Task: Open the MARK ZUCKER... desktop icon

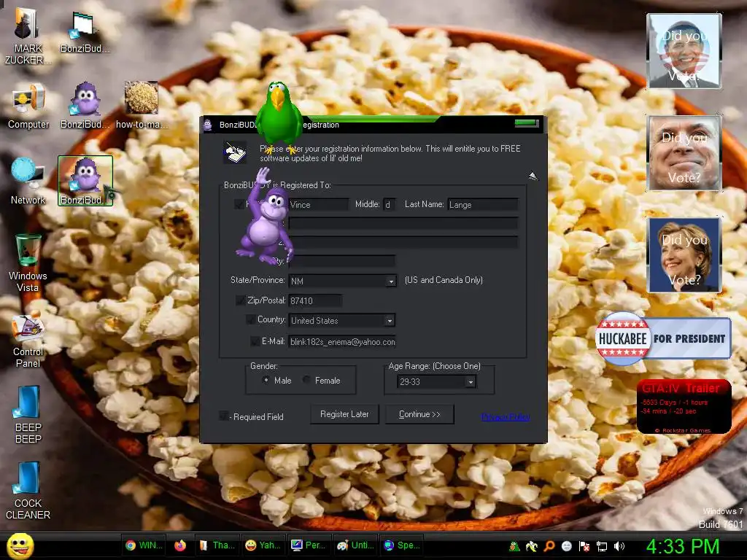Action: 27,37
